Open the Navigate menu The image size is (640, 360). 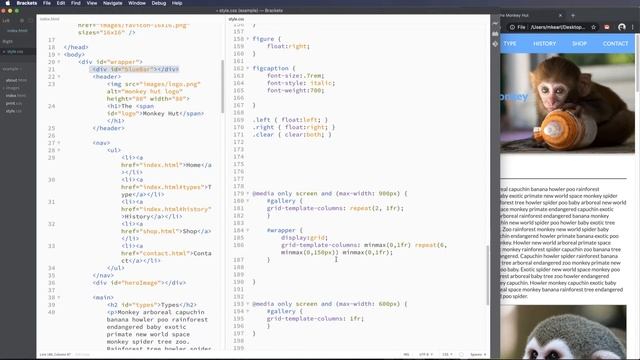tap(113, 3)
